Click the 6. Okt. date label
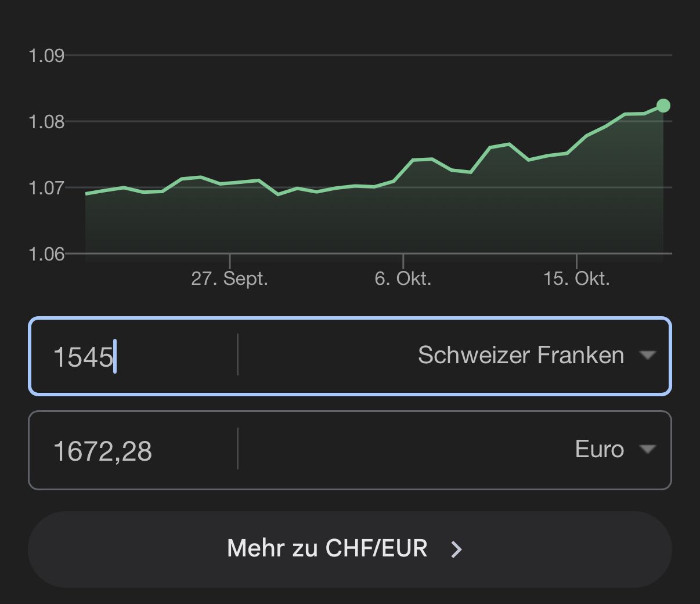This screenshot has width=700, height=604. pos(403,279)
